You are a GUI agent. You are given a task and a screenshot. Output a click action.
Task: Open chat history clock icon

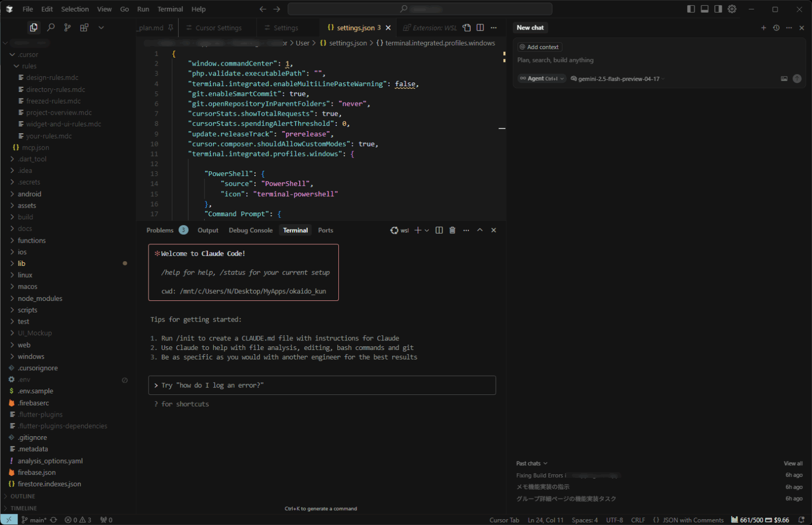tap(776, 28)
